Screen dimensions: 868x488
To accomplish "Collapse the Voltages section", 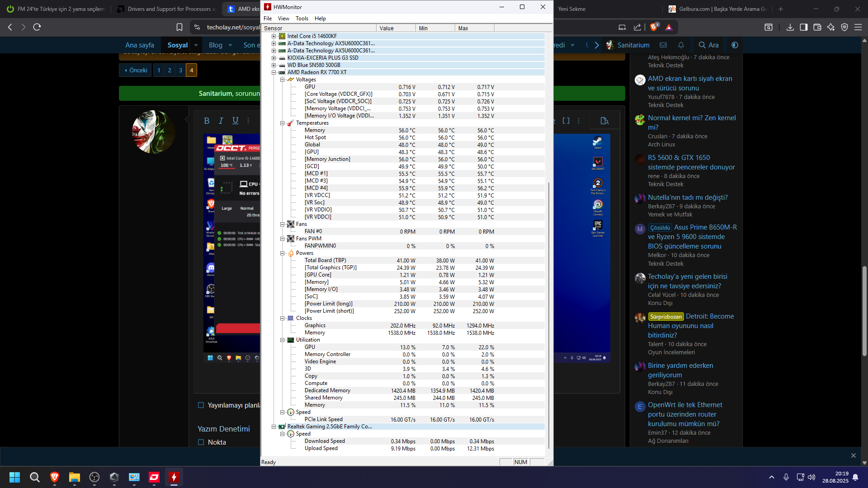I will coord(282,80).
